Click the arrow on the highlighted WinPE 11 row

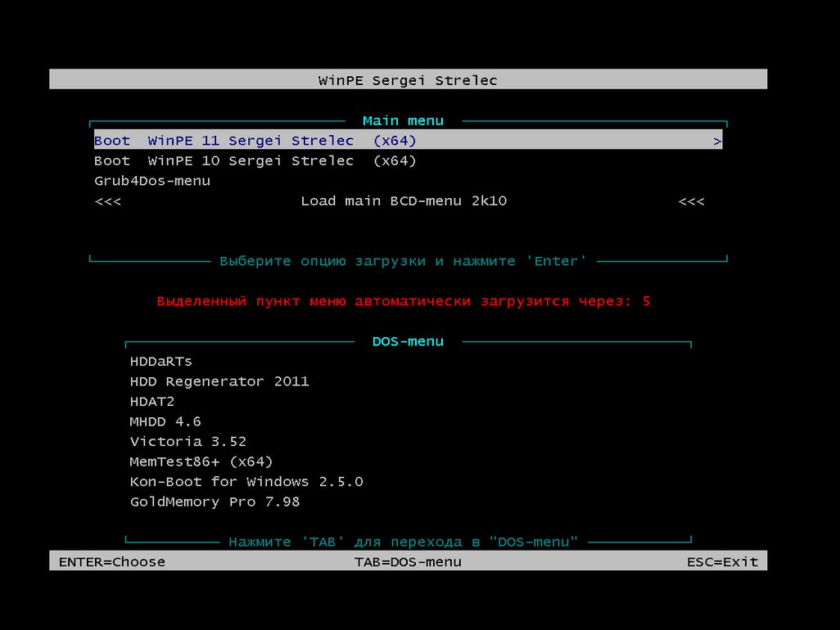pyautogui.click(x=717, y=141)
